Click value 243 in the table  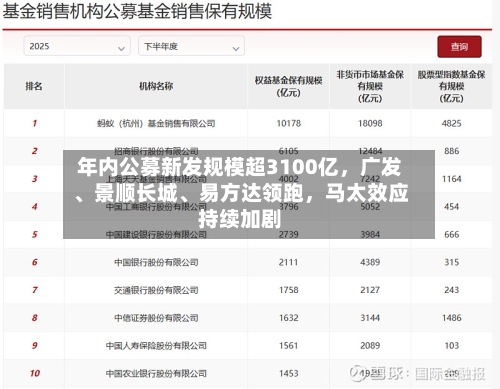[x=452, y=290]
